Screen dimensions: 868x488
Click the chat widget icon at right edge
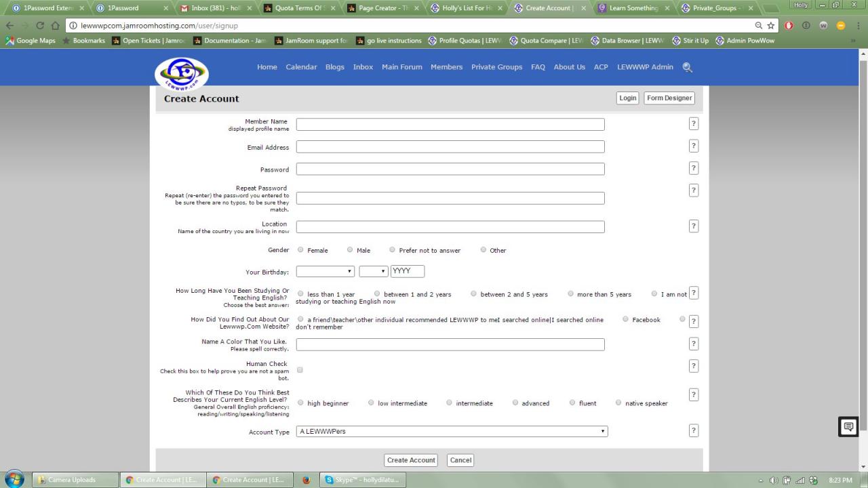point(848,427)
